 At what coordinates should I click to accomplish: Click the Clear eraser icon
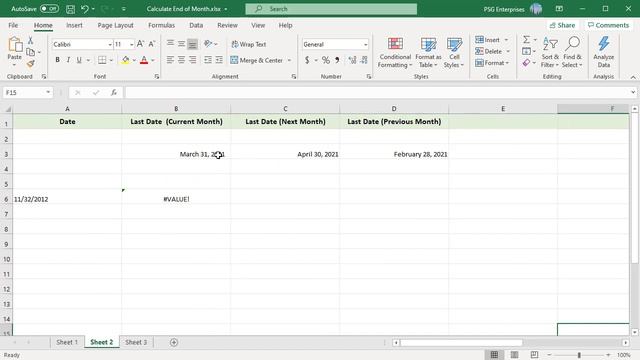click(x=526, y=63)
